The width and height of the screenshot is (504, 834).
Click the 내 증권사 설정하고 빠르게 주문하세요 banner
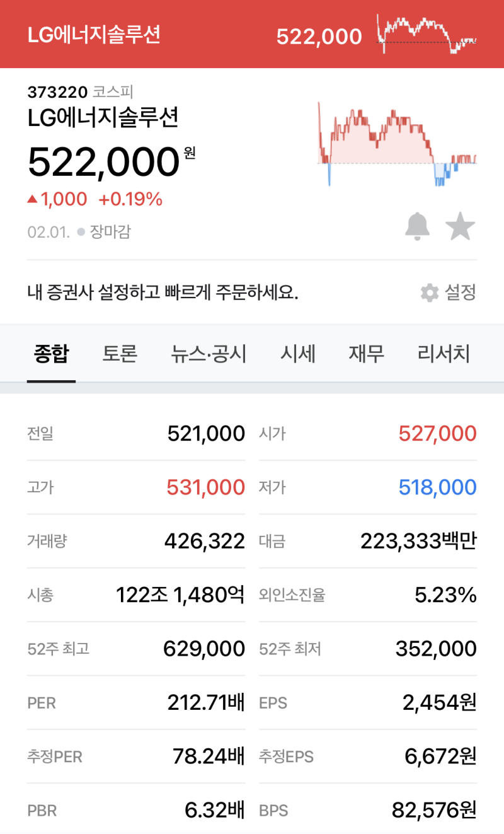163,292
